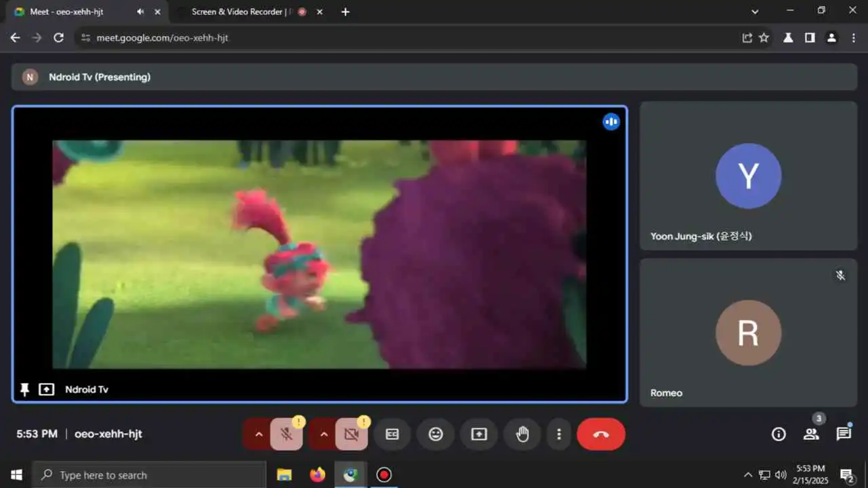The height and width of the screenshot is (488, 868).
Task: Toggle the disabled camera button
Action: [x=351, y=434]
